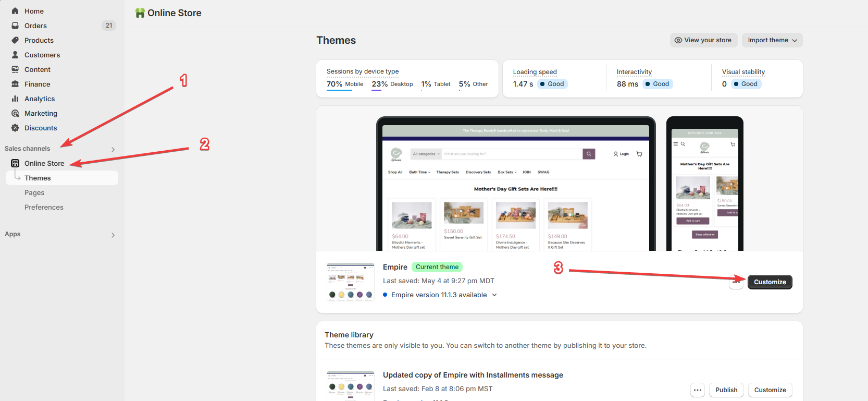This screenshot has width=868, height=401.
Task: Click the Discounts badge icon
Action: tap(15, 128)
